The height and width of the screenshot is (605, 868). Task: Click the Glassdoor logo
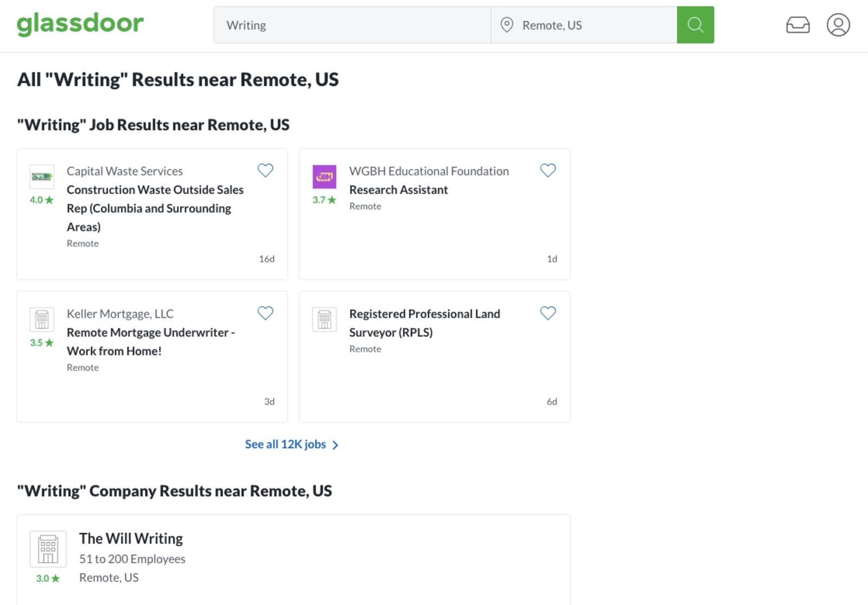pyautogui.click(x=80, y=24)
